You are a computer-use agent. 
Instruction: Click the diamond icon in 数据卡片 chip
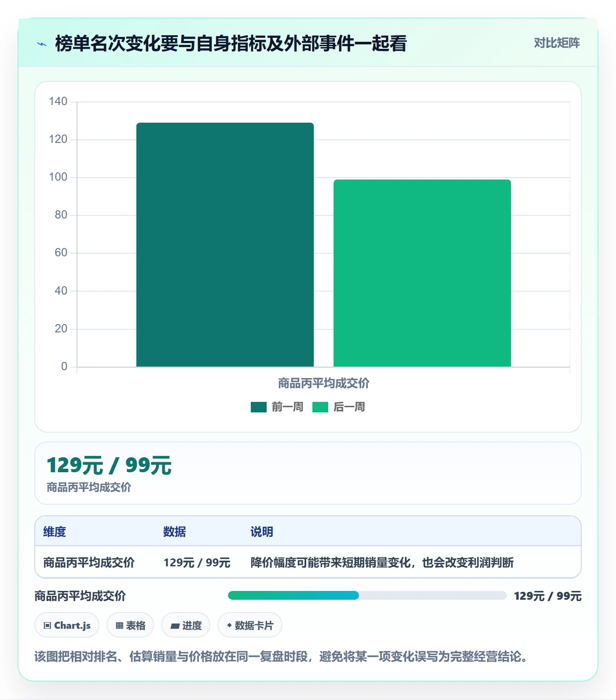point(229,625)
